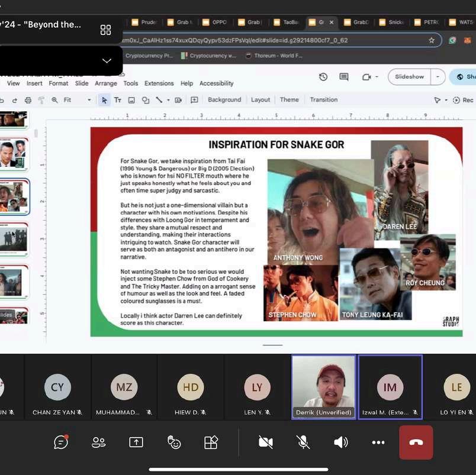476x475 pixels.
Task: Show the participants list icon
Action: coord(99,442)
